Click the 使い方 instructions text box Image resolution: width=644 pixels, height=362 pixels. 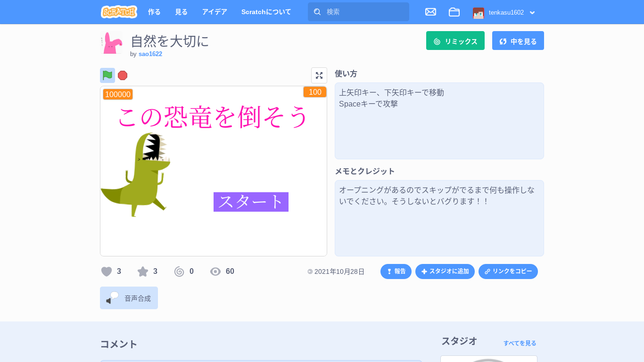tap(439, 121)
